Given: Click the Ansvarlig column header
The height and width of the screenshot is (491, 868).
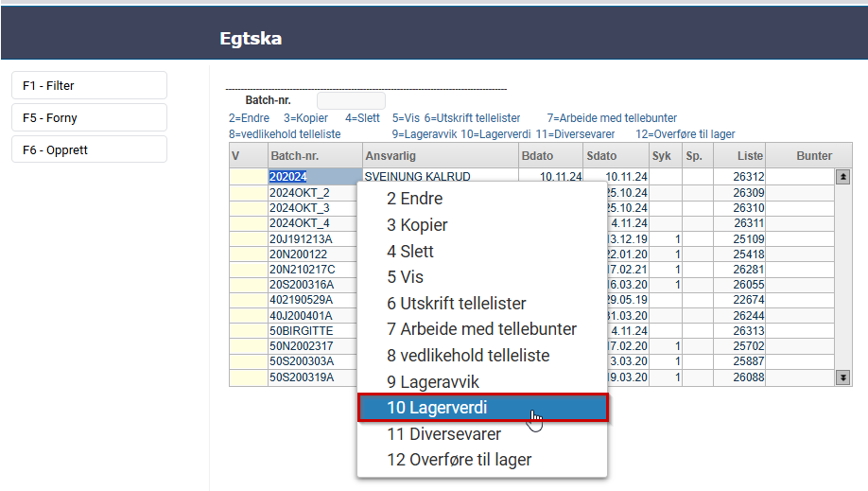Looking at the screenshot, I should [441, 156].
